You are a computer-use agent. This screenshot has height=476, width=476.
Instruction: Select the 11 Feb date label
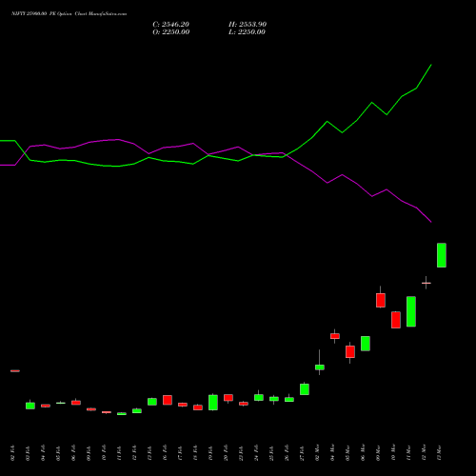click(x=119, y=453)
